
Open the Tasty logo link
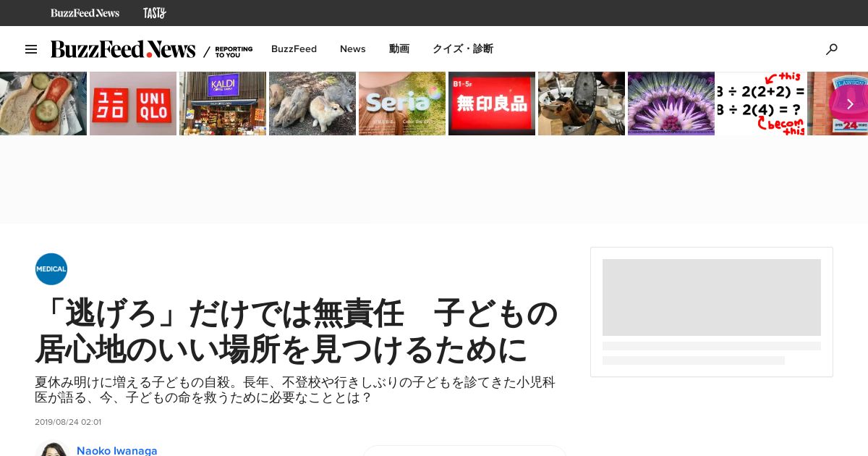pos(155,13)
